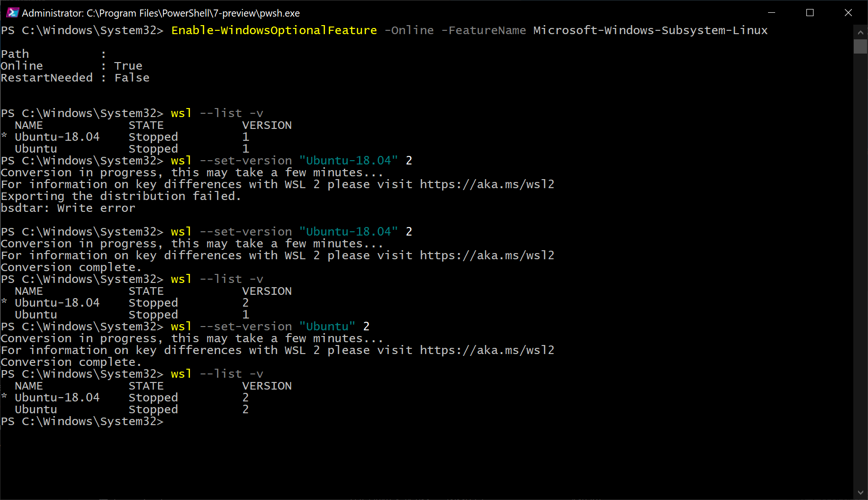
Task: Close the Administrator PowerShell window
Action: pyautogui.click(x=848, y=13)
